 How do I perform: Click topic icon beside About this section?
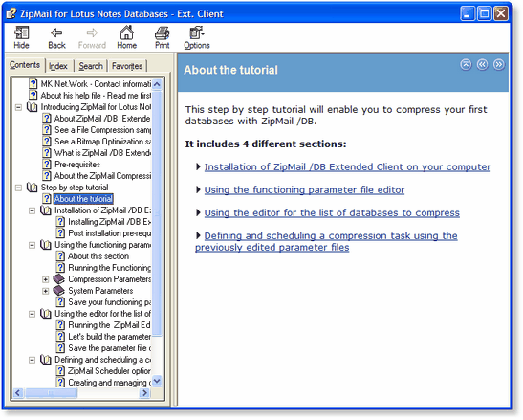tap(60, 256)
